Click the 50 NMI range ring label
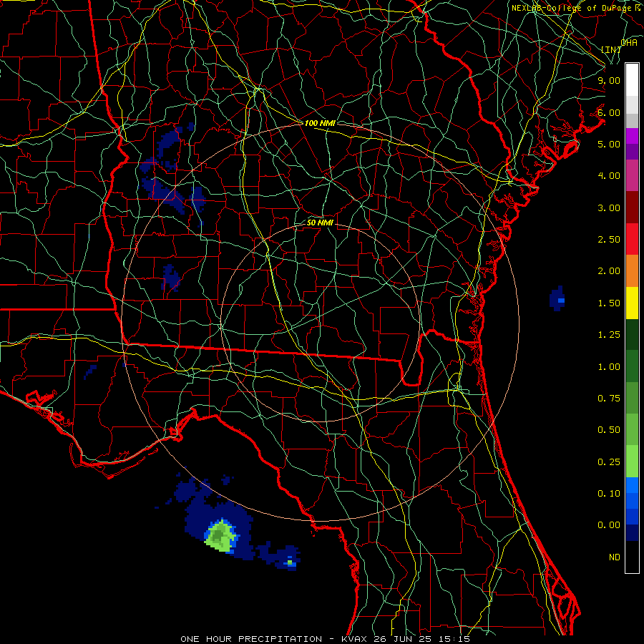The width and height of the screenshot is (644, 644). pyautogui.click(x=320, y=223)
